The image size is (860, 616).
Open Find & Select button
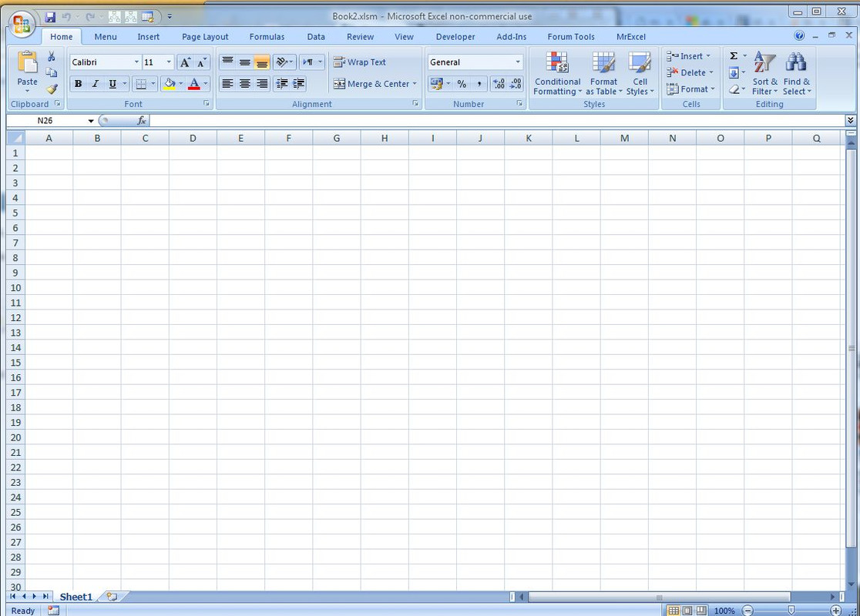coord(796,73)
